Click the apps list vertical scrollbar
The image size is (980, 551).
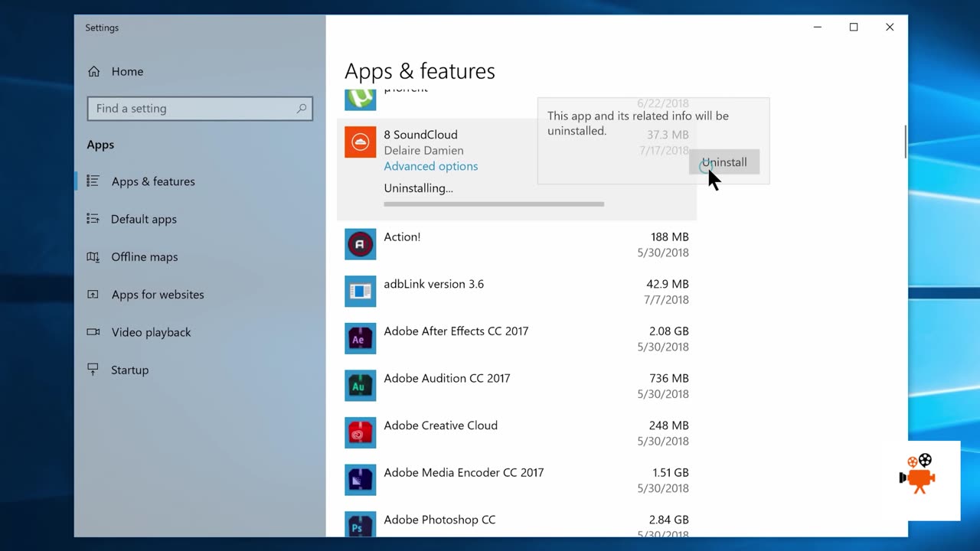906,142
